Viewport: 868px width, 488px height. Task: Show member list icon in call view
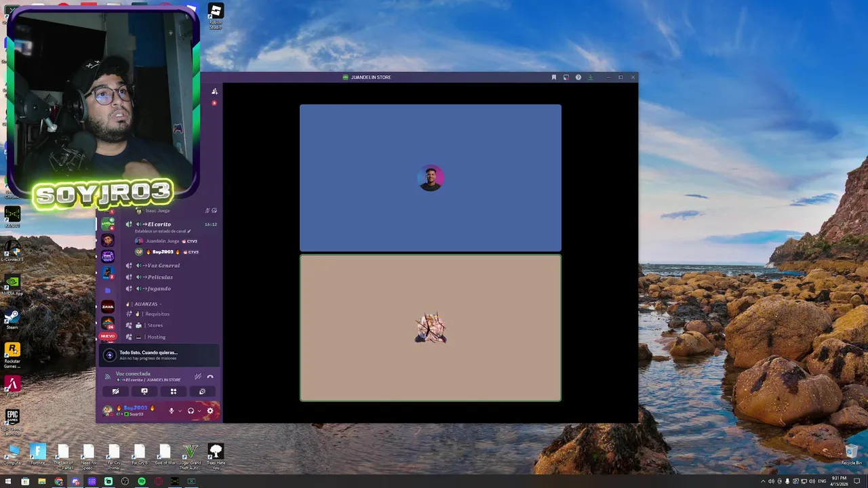[214, 91]
